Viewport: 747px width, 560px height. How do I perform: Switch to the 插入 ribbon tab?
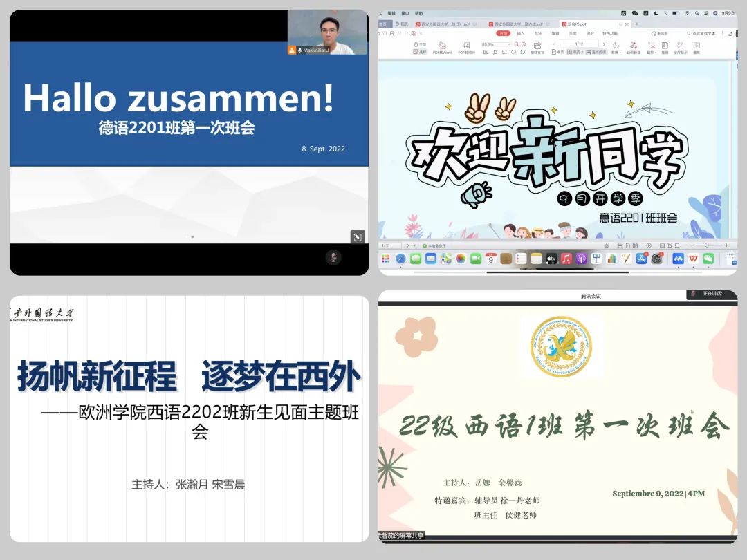tap(521, 33)
